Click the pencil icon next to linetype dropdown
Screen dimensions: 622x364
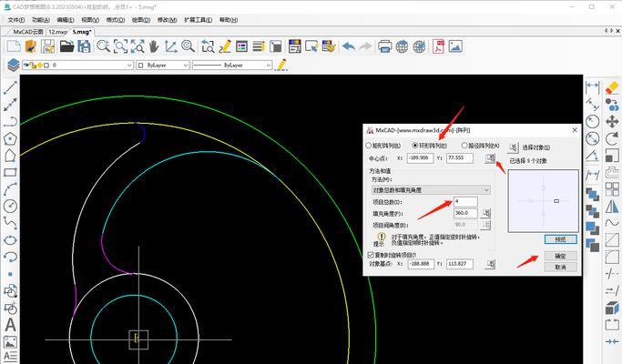click(281, 65)
